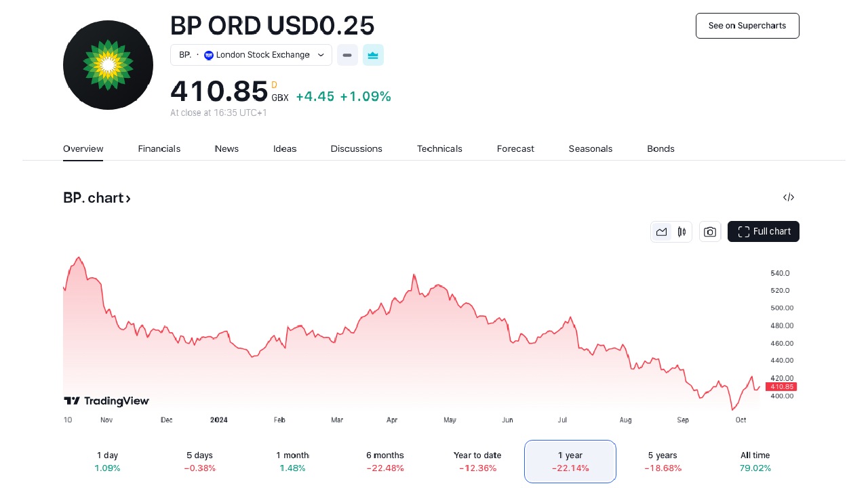
Task: Click See on Supercharts button
Action: pos(747,26)
